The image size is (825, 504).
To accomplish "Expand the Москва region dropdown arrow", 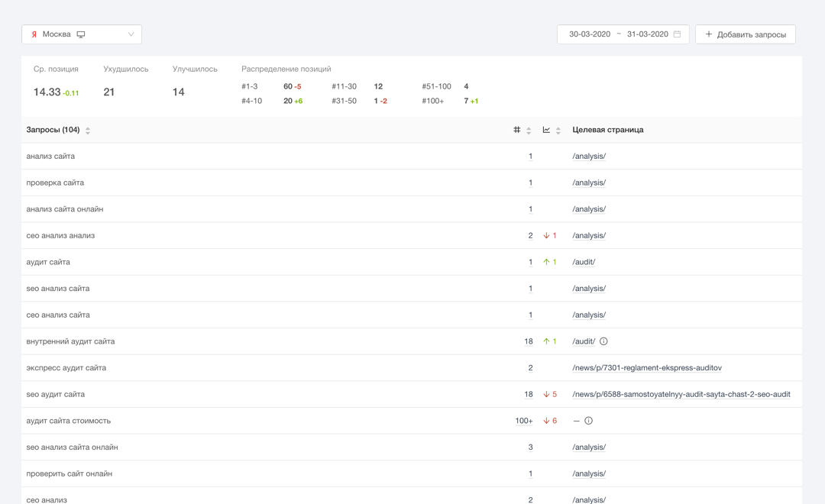I will (x=131, y=34).
